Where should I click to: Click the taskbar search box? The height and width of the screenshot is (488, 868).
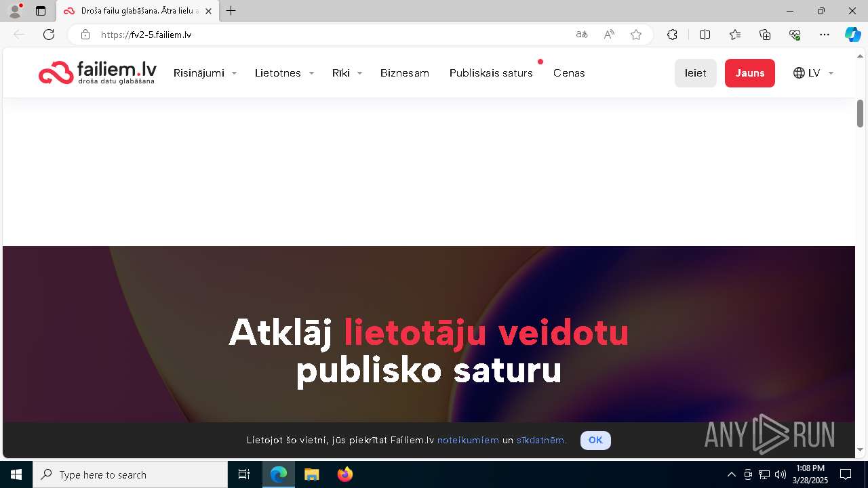130,474
